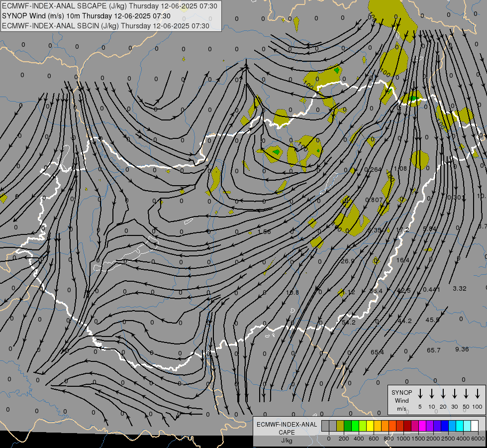Click the 800 tick label on CAPE legend
The width and height of the screenshot is (487, 448).
(x=389, y=439)
